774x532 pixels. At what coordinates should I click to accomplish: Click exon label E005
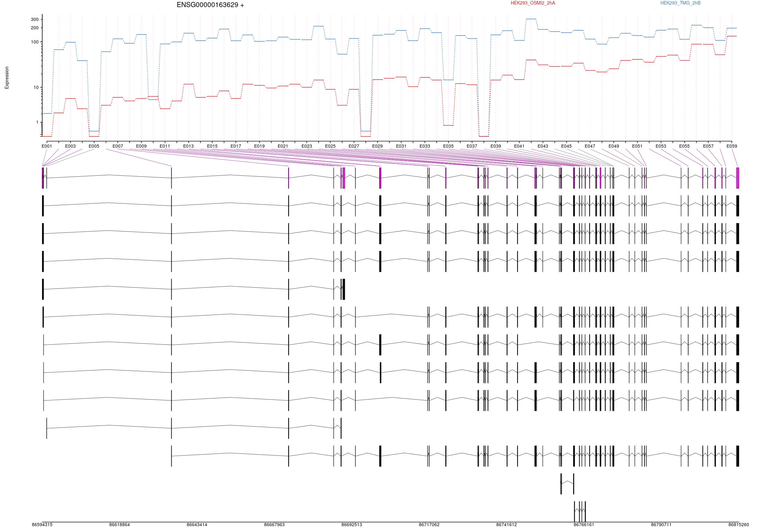[x=94, y=146]
